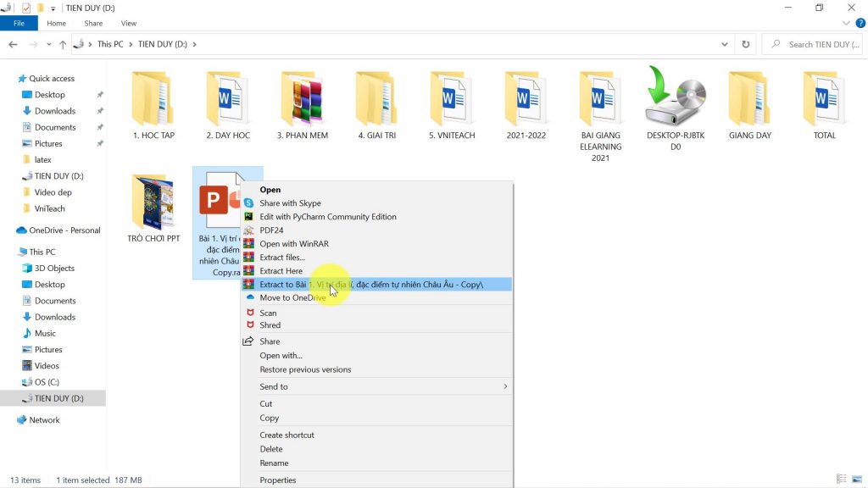Expand the Send to submenu arrow
The width and height of the screenshot is (868, 488).
(x=505, y=387)
